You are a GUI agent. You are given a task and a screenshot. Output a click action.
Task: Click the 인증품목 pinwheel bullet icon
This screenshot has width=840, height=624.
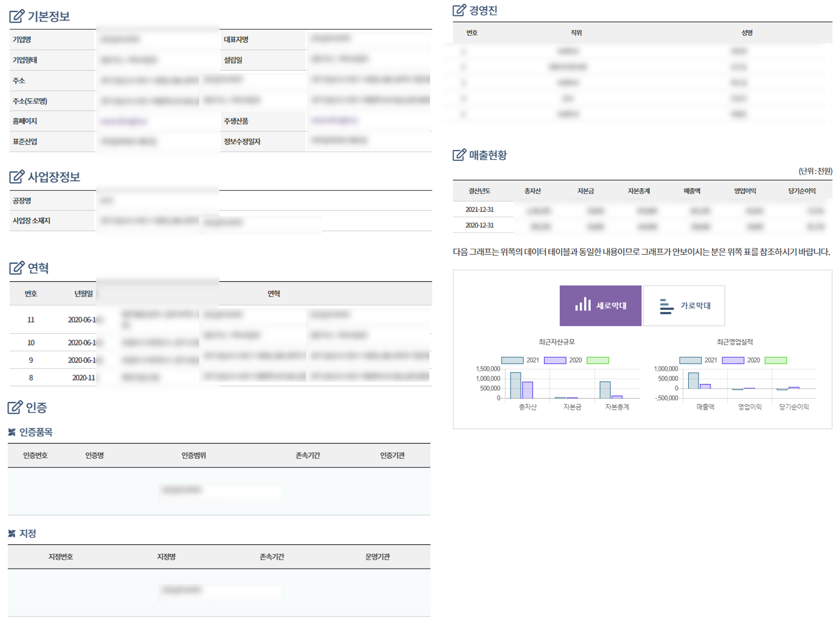click(x=12, y=432)
